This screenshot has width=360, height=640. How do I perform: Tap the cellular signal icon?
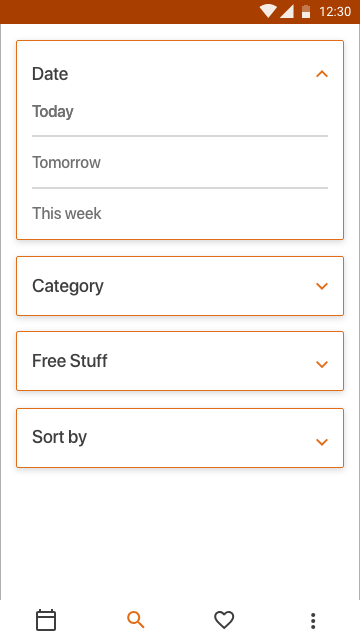287,11
